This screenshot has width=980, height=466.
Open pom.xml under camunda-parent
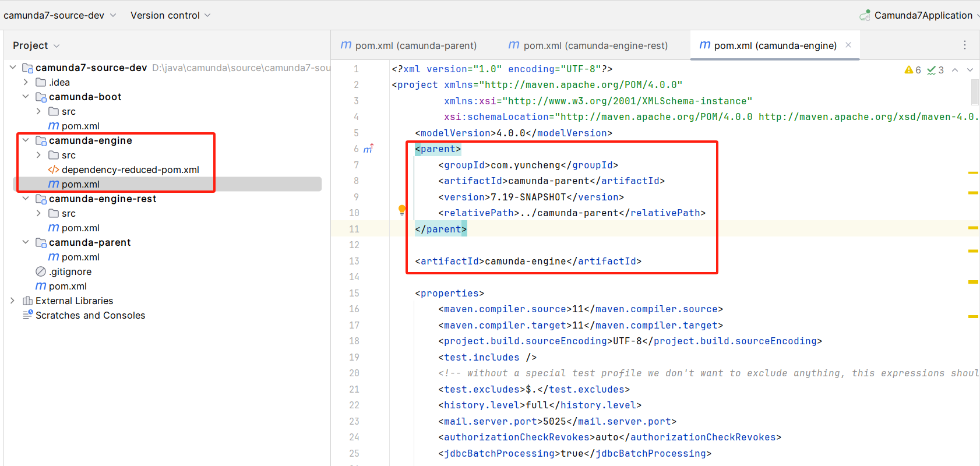pyautogui.click(x=80, y=257)
